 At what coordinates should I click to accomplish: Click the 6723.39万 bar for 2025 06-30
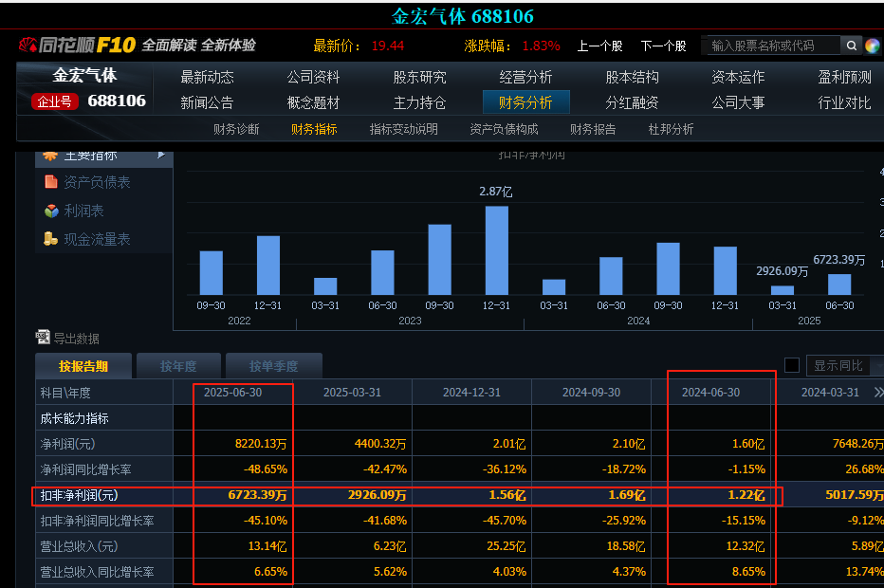838,285
